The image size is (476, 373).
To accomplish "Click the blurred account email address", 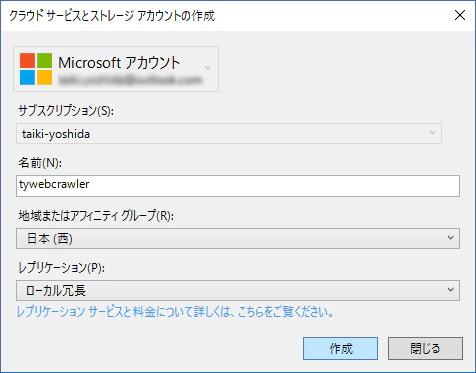I will (130, 80).
